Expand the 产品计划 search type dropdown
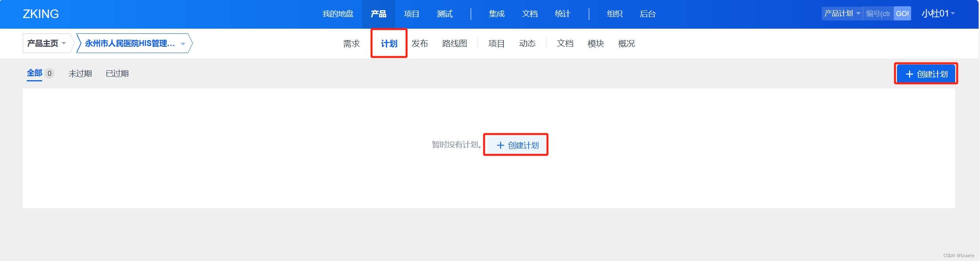The height and width of the screenshot is (261, 980). point(842,13)
